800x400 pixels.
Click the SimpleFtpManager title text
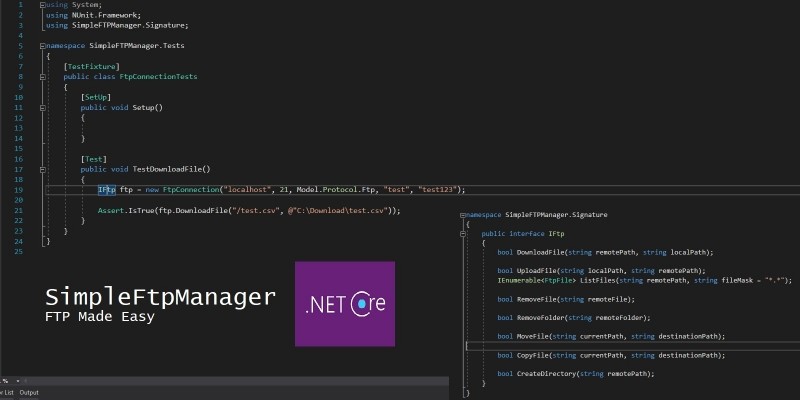[x=161, y=297]
